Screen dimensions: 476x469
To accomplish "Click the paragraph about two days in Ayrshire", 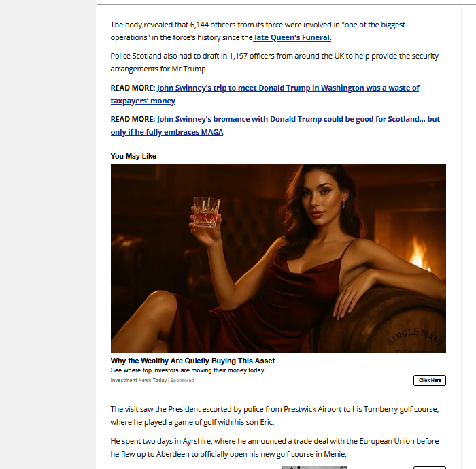I will click(x=275, y=447).
